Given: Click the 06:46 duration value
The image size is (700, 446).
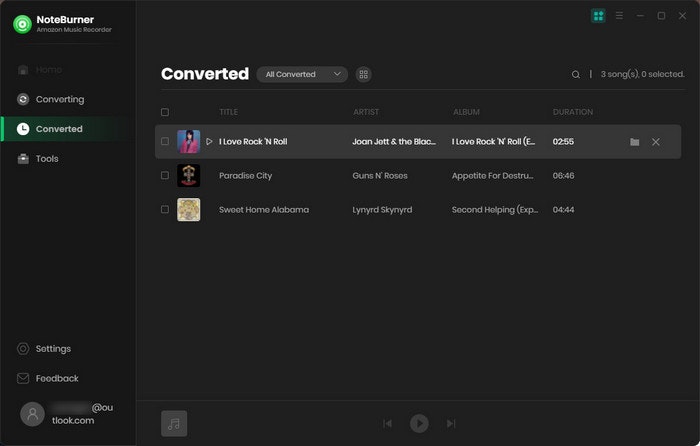Looking at the screenshot, I should [563, 175].
